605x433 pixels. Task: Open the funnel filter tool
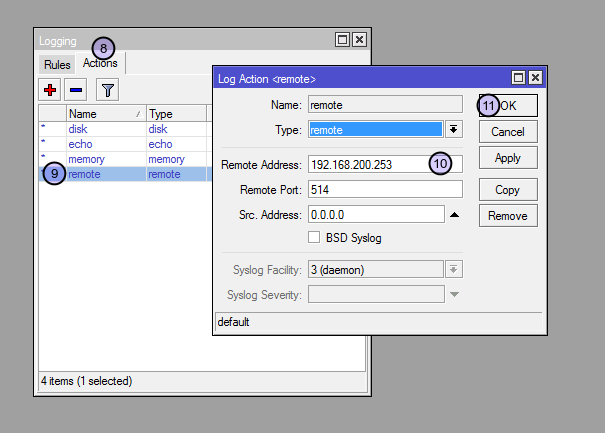(x=107, y=91)
